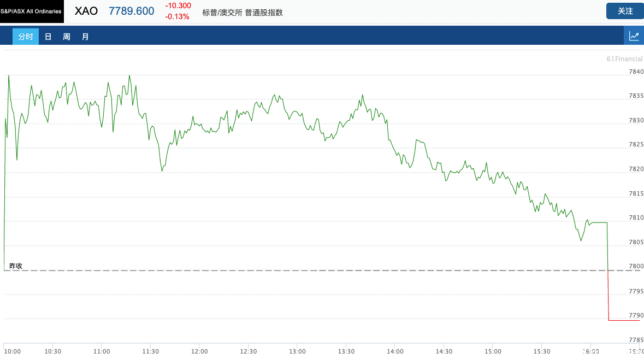This screenshot has width=644, height=359.
Task: Click the 7830 price axis label
Action: point(636,120)
